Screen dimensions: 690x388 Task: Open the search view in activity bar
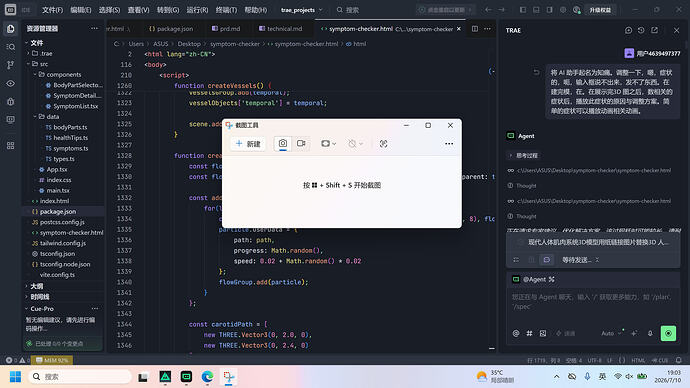pyautogui.click(x=11, y=47)
